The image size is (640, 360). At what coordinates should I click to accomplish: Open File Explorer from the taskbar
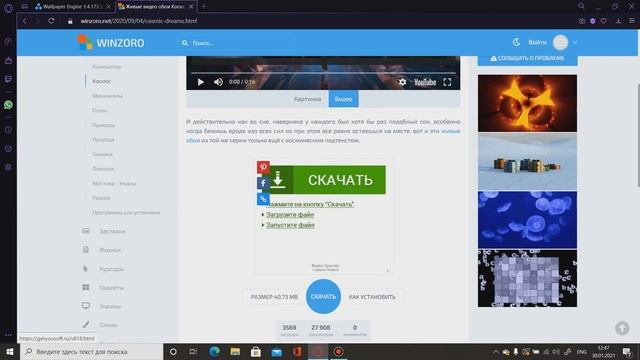[235, 351]
